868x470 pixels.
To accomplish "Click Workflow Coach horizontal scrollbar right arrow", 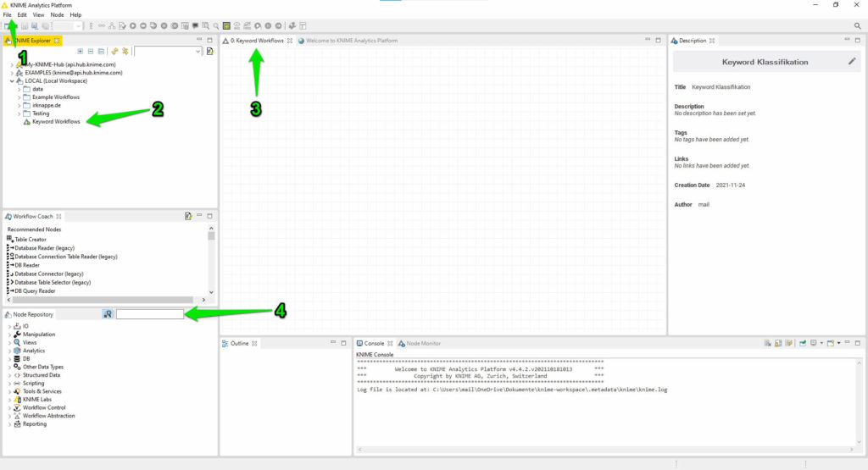I will click(203, 300).
